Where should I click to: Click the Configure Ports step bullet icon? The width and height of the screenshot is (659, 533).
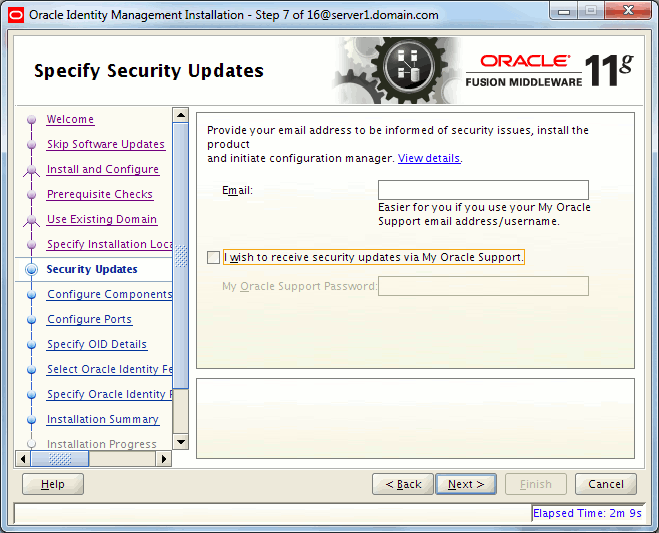[x=32, y=319]
